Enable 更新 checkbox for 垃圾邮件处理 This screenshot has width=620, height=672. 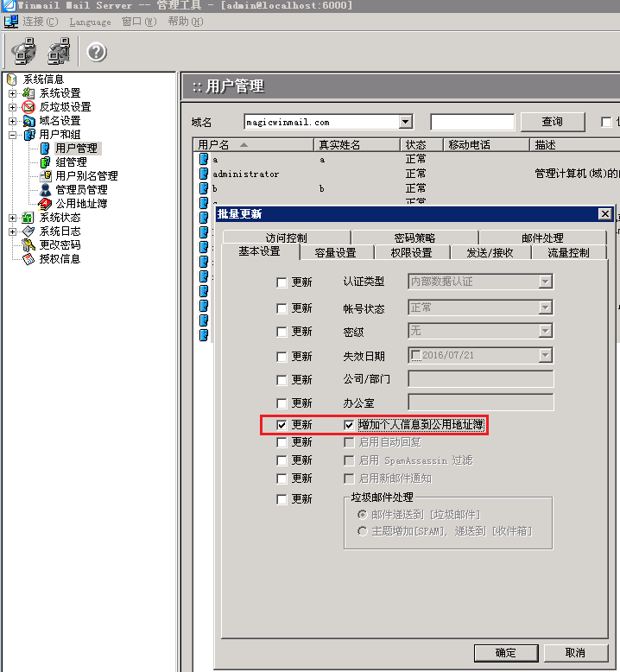click(x=282, y=499)
